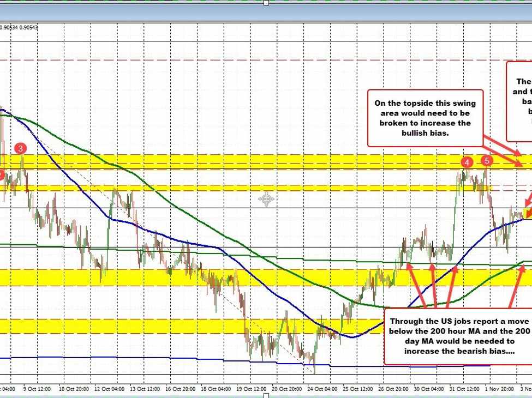This screenshot has height=398, width=532.
Task: Select the circled number 5 swing marker
Action: tap(486, 160)
